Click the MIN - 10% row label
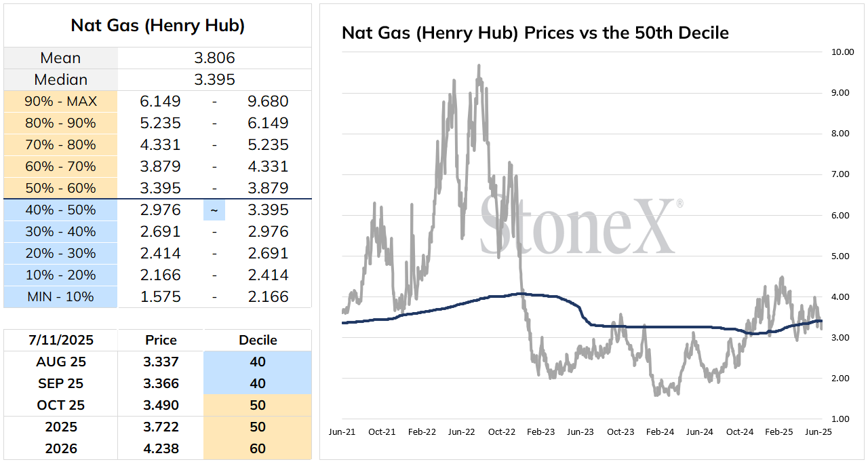Image resolution: width=868 pixels, height=462 pixels. tap(60, 296)
